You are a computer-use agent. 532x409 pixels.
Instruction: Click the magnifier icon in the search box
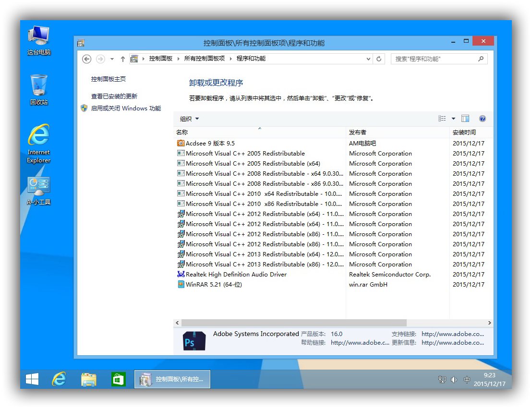tap(481, 59)
